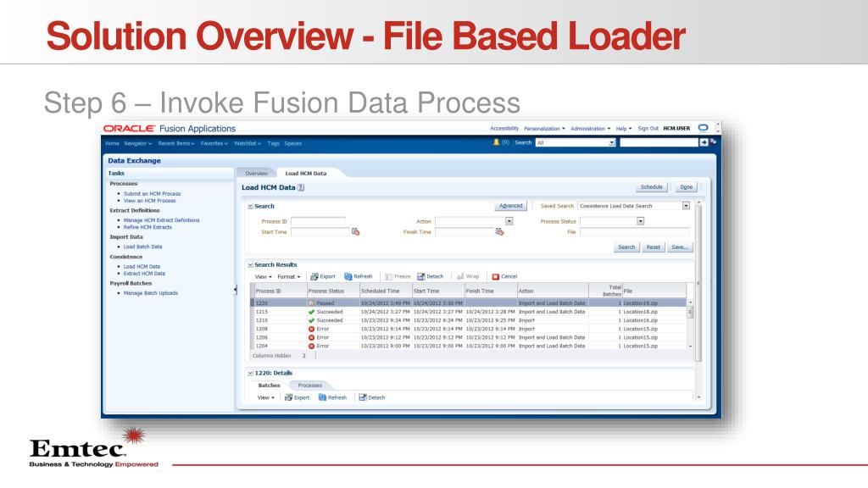Open the Saved Search dropdown
Image resolution: width=868 pixels, height=488 pixels.
point(686,206)
